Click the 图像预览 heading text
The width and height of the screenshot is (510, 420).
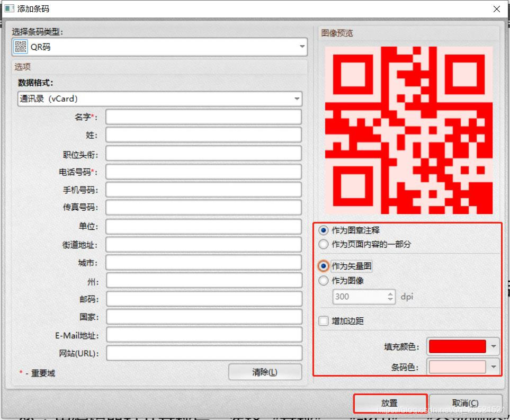click(x=337, y=33)
